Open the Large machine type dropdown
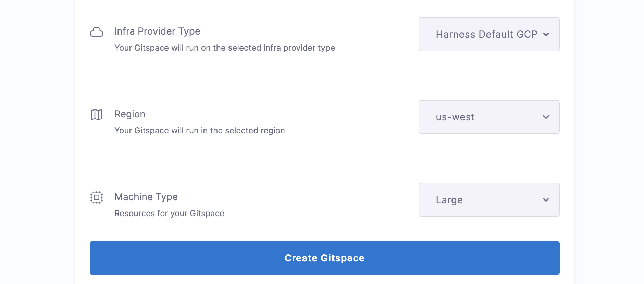The height and width of the screenshot is (284, 644). pos(489,200)
